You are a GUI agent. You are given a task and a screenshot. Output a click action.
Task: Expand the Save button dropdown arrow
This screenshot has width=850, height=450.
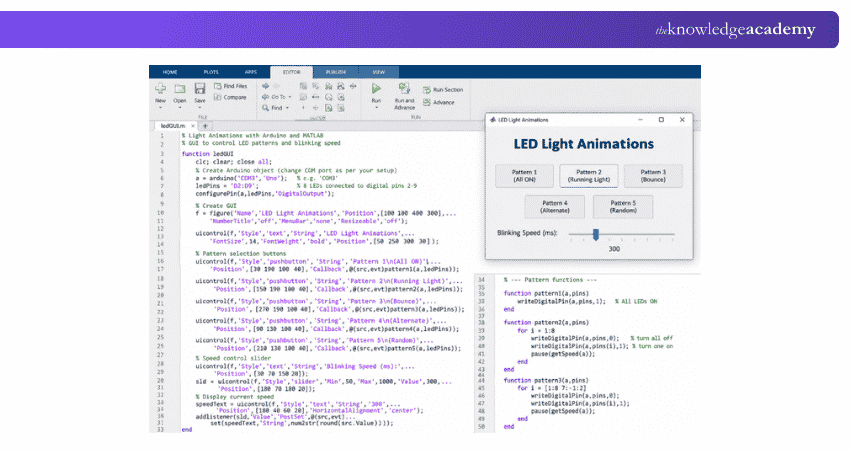(200, 108)
